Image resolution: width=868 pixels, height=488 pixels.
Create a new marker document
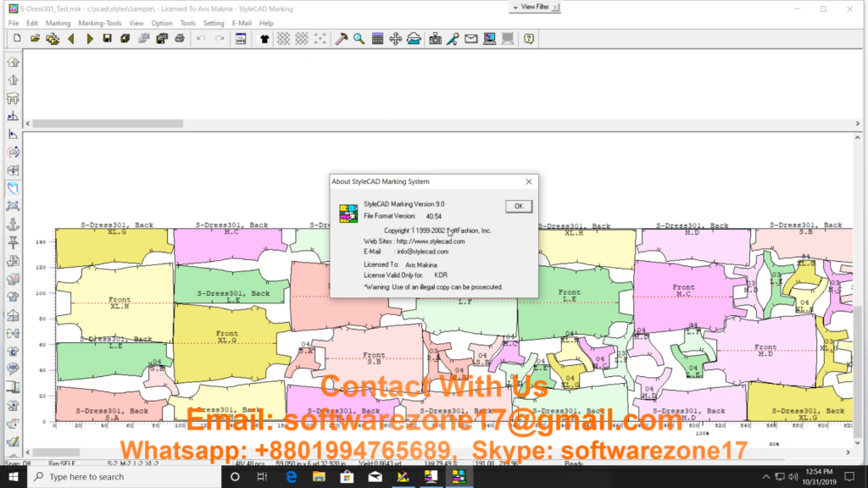point(15,38)
